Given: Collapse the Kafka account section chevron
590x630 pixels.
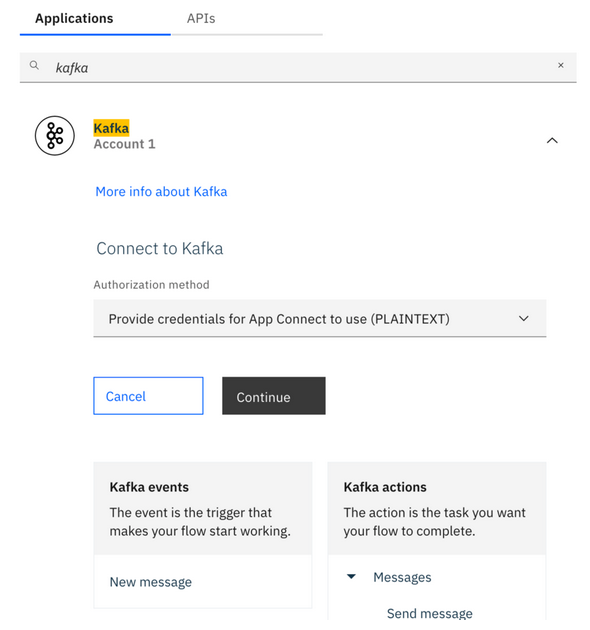Looking at the screenshot, I should tap(552, 140).
